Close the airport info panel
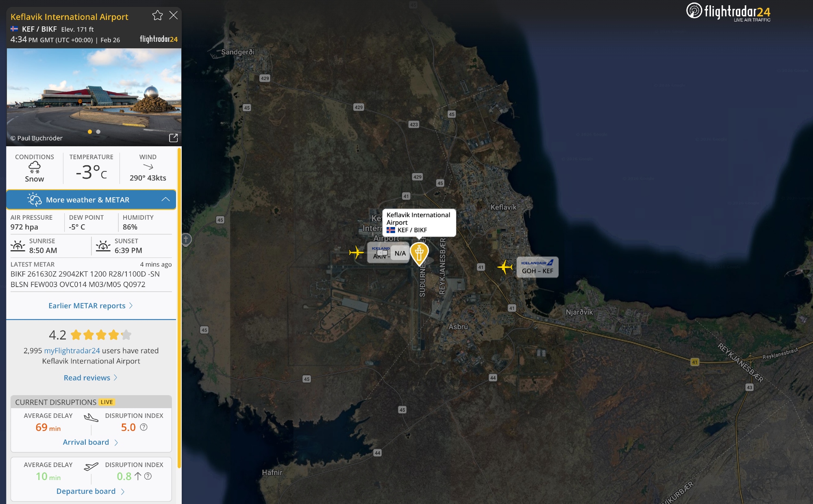The width and height of the screenshot is (813, 504). 174,15
